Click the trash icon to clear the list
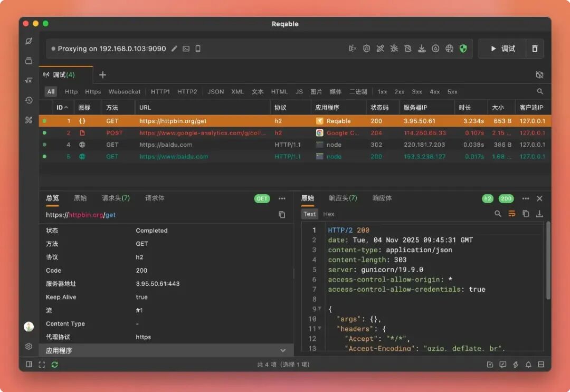The image size is (570, 392). tap(535, 49)
